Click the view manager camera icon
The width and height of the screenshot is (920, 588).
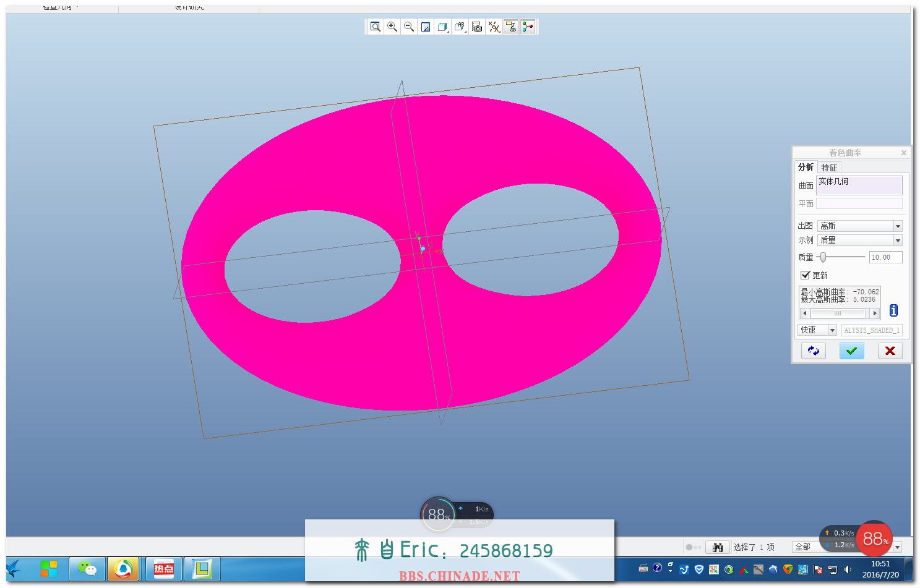pyautogui.click(x=477, y=27)
